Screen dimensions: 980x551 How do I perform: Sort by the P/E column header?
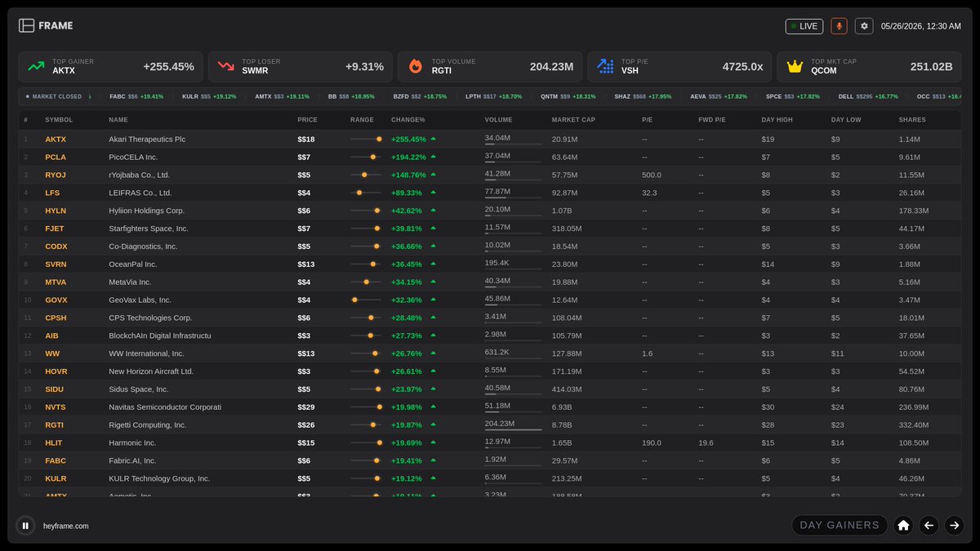click(x=648, y=120)
